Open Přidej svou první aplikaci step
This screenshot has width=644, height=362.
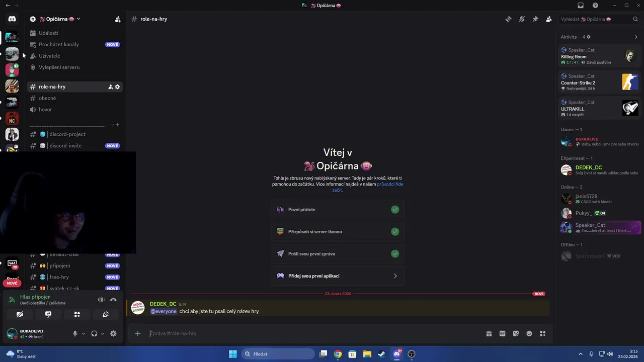tap(337, 276)
